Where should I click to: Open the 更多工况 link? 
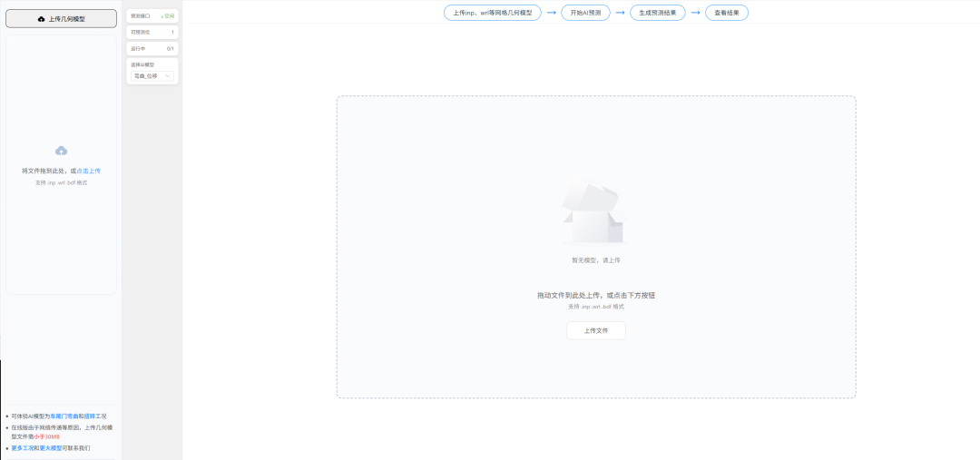23,448
